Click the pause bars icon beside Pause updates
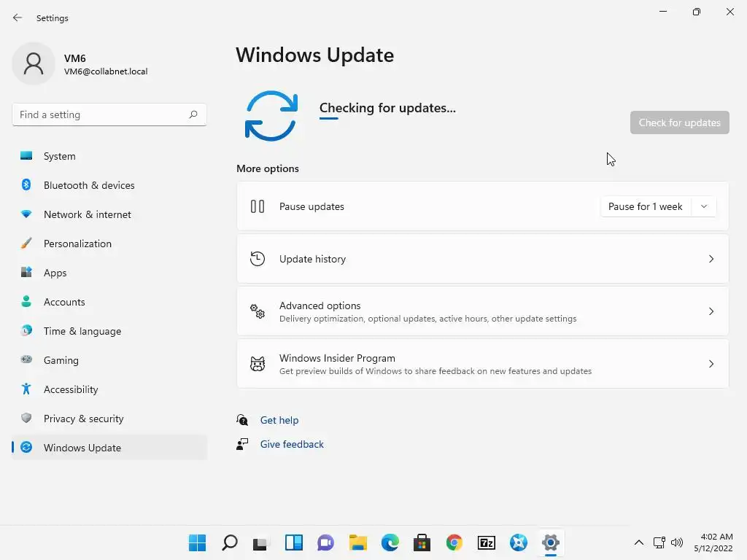The image size is (747, 560). [258, 206]
